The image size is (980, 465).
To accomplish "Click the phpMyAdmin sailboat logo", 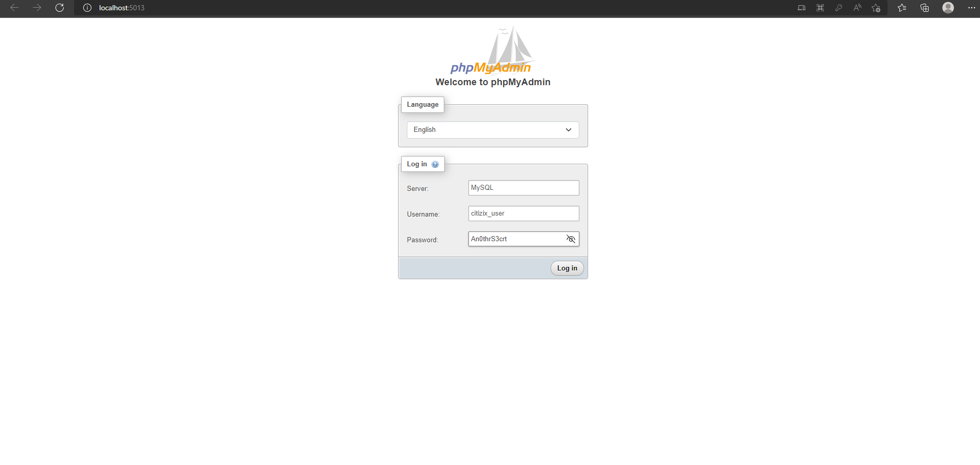I will point(492,50).
